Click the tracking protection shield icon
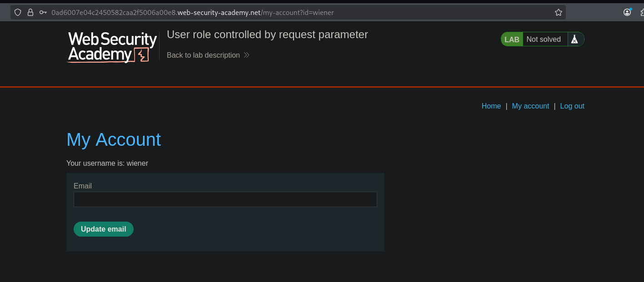Image resolution: width=644 pixels, height=282 pixels. tap(18, 12)
